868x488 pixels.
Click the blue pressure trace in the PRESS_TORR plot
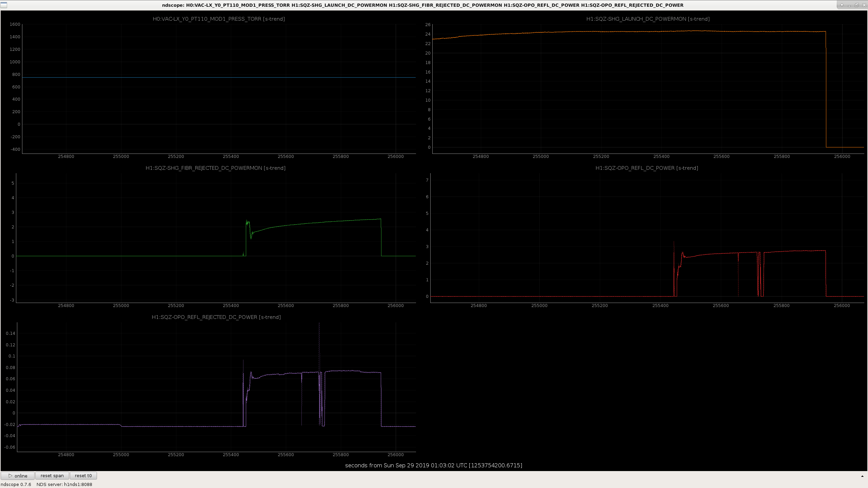[219, 78]
